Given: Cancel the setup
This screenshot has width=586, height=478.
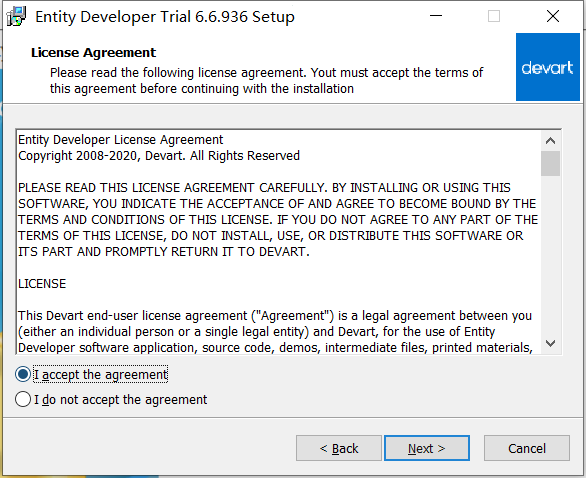Looking at the screenshot, I should [x=527, y=448].
